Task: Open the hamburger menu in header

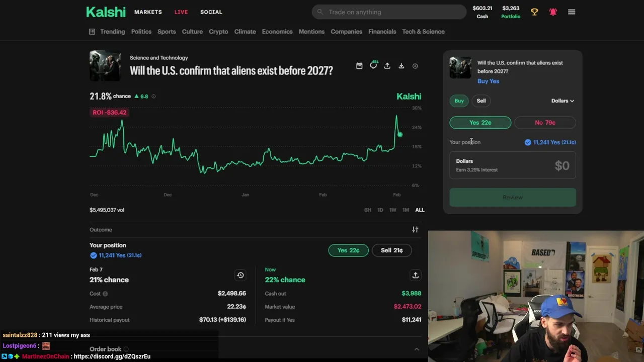Action: (572, 12)
